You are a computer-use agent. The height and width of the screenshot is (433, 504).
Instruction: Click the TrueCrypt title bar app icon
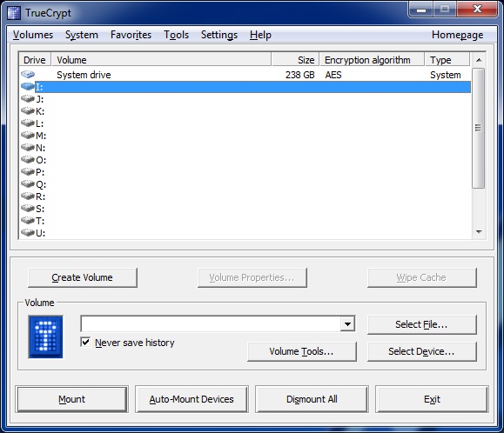coord(14,13)
